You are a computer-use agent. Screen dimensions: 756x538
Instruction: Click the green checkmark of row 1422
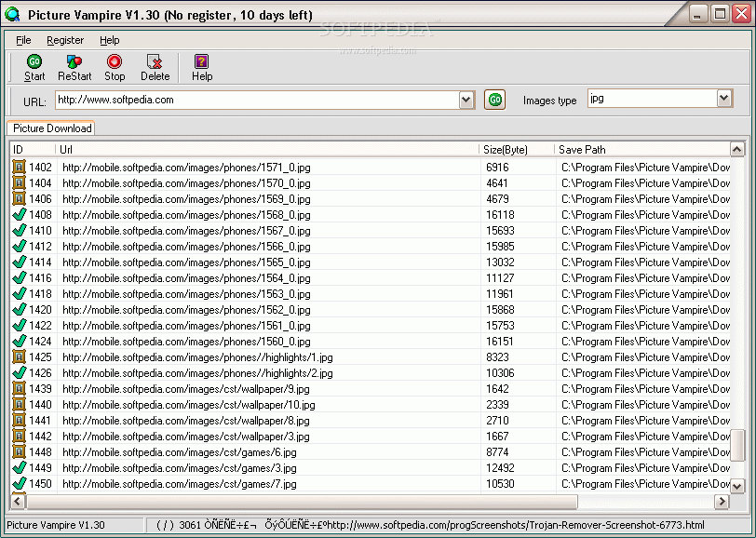pos(19,326)
